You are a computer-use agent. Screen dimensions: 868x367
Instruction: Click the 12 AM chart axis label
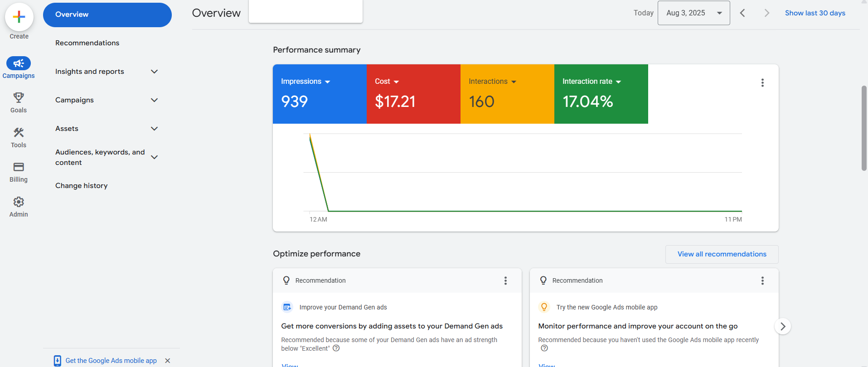(x=318, y=219)
